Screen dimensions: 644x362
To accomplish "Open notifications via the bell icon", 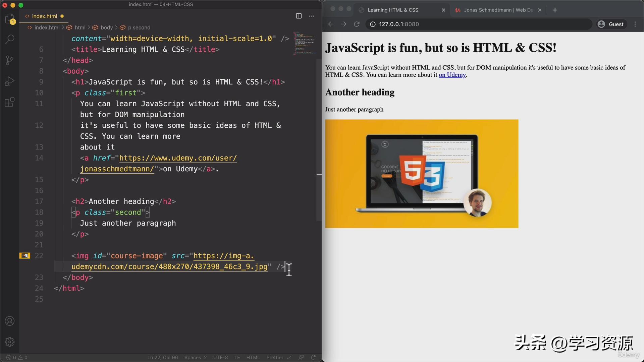I will [x=313, y=357].
